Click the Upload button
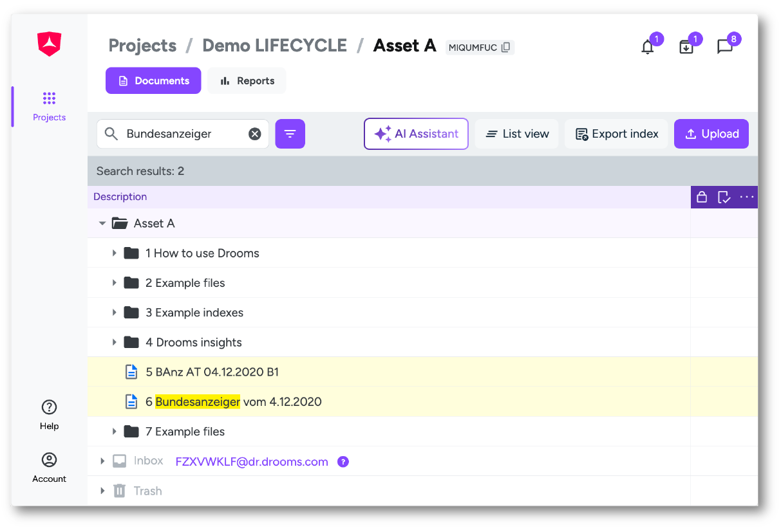 coord(711,134)
